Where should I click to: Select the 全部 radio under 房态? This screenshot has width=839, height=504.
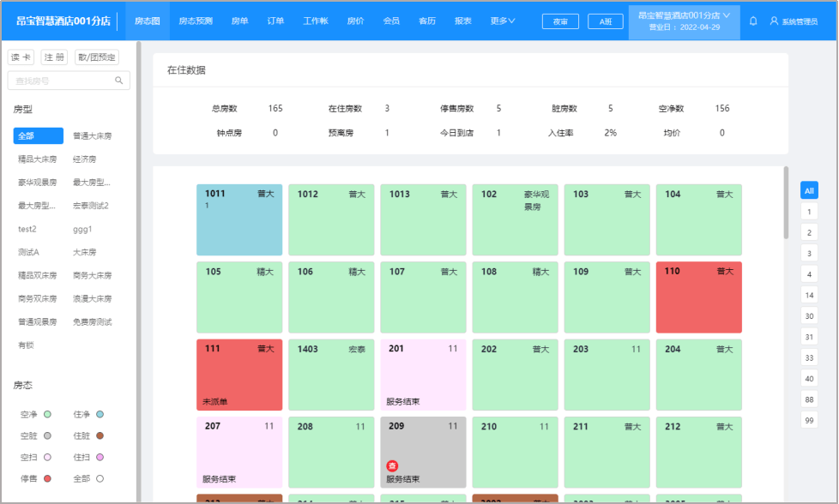100,478
